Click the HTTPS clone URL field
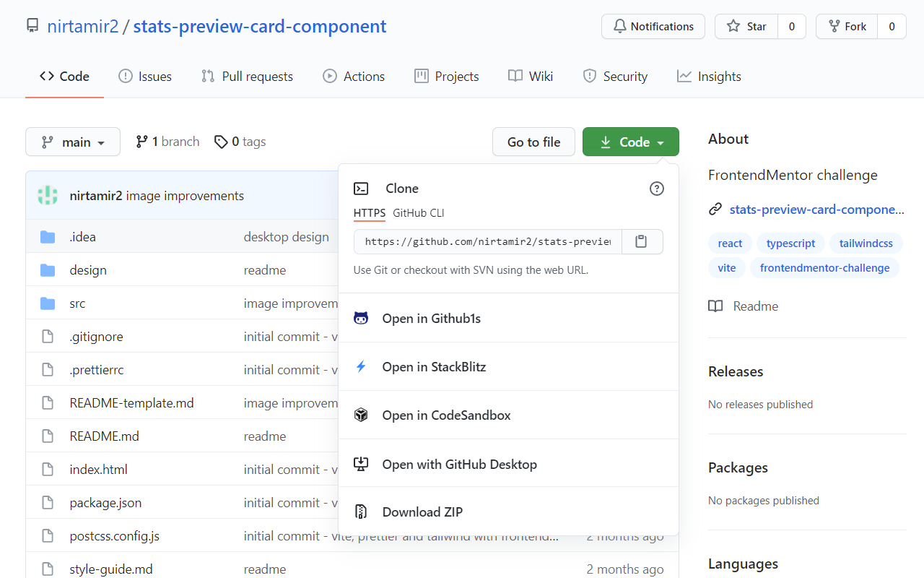The height and width of the screenshot is (578, 924). tap(485, 241)
